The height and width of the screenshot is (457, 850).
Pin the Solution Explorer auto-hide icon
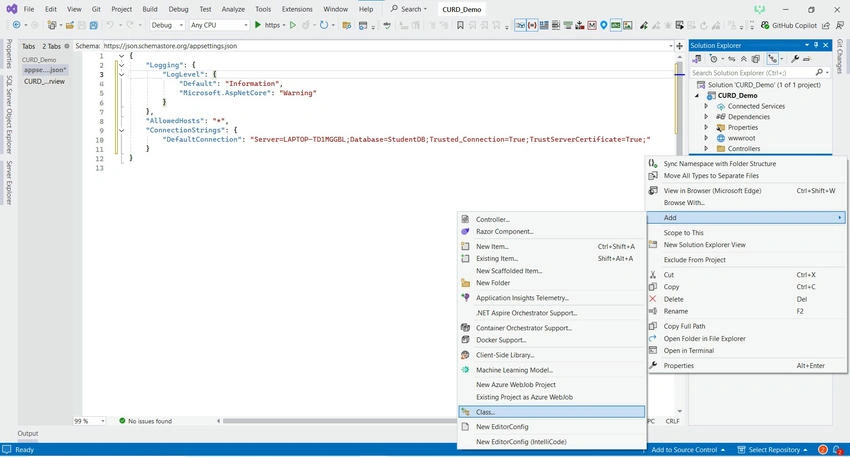[816, 46]
